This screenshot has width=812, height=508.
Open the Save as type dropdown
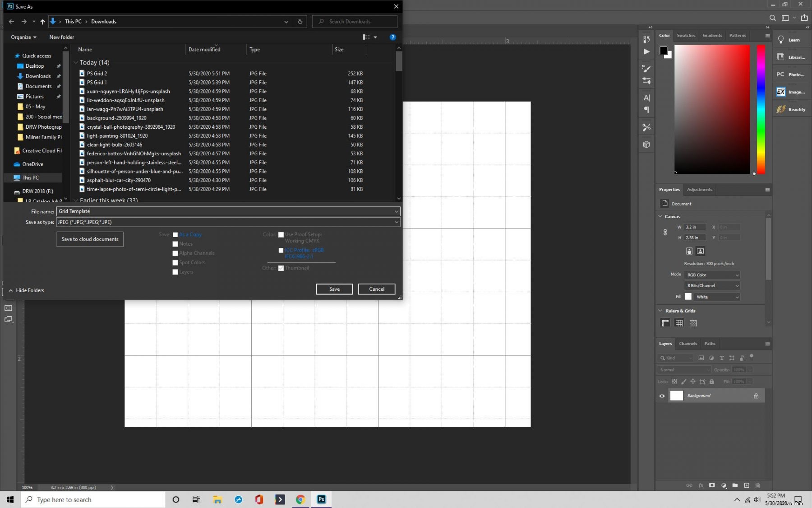click(x=396, y=222)
